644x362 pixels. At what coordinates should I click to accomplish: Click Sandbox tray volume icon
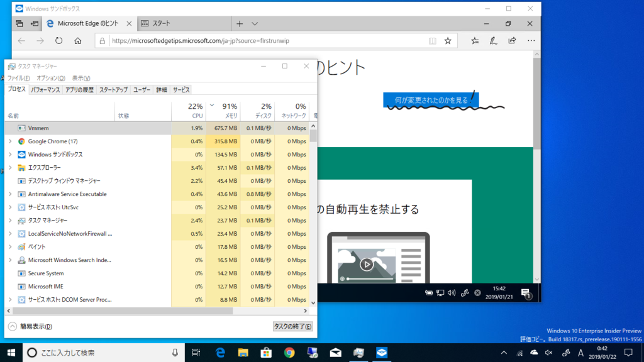[452, 293]
